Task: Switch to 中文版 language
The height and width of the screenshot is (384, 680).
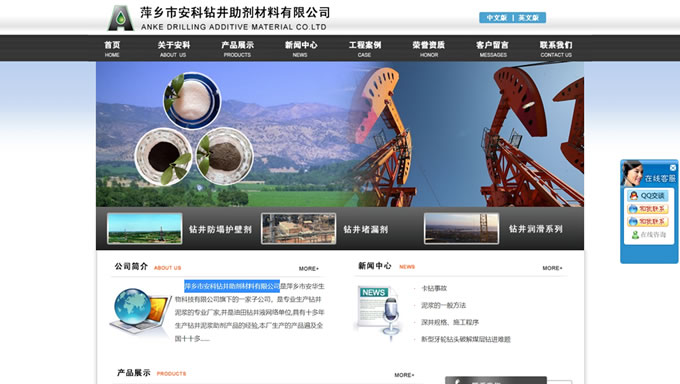Action: tap(497, 18)
